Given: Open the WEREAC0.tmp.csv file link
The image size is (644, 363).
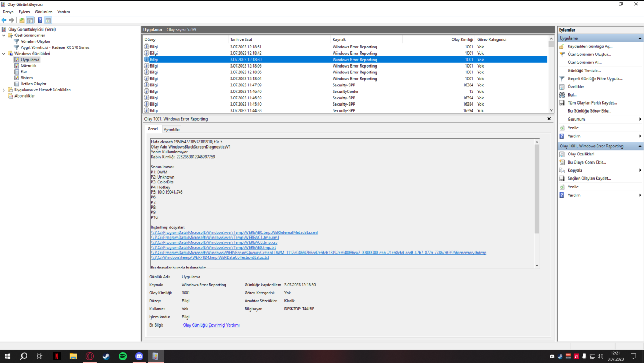Looking at the screenshot, I should [x=214, y=242].
